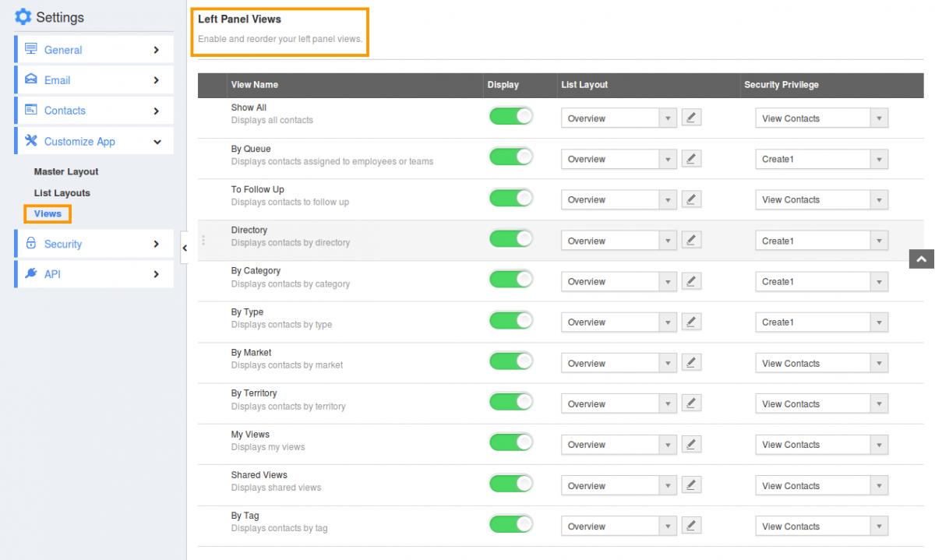Edit list layout for Show All view
The height and width of the screenshot is (560, 935).
691,118
